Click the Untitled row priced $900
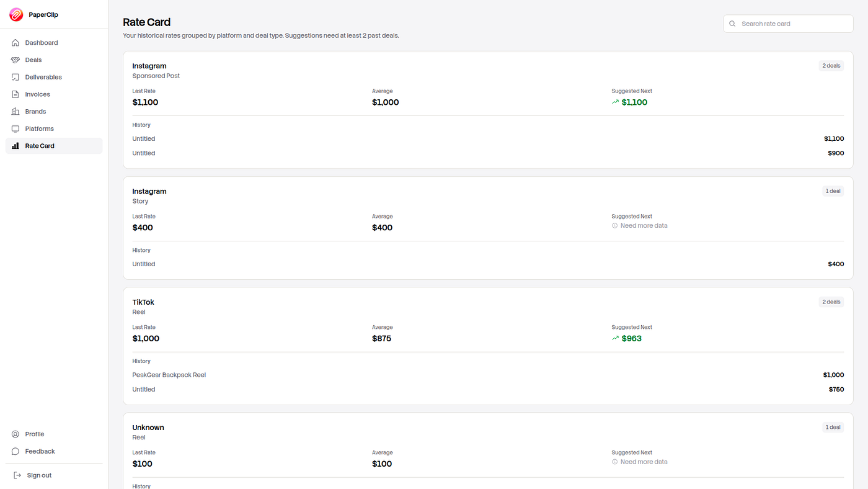The image size is (868, 489). (x=488, y=153)
